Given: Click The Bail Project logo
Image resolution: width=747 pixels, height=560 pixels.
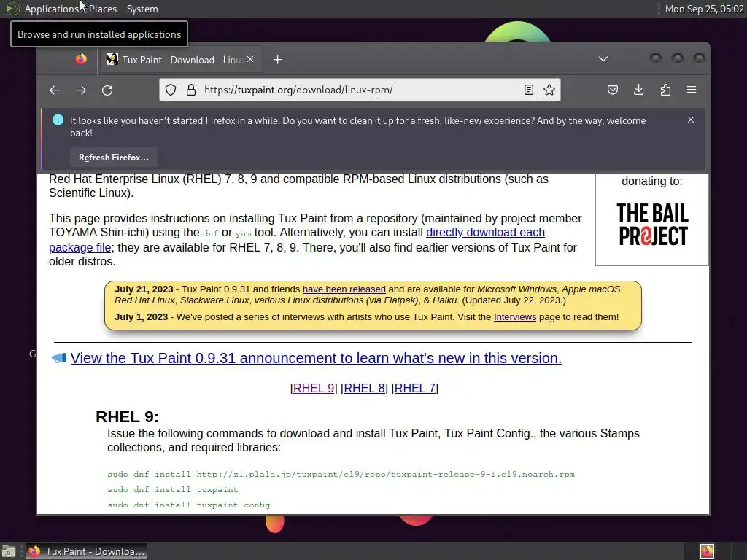Looking at the screenshot, I should 652,225.
